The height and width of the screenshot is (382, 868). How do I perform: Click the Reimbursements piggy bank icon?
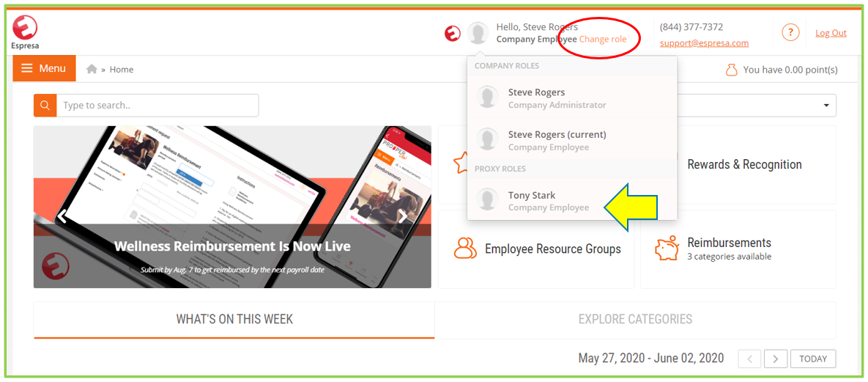[x=667, y=249]
